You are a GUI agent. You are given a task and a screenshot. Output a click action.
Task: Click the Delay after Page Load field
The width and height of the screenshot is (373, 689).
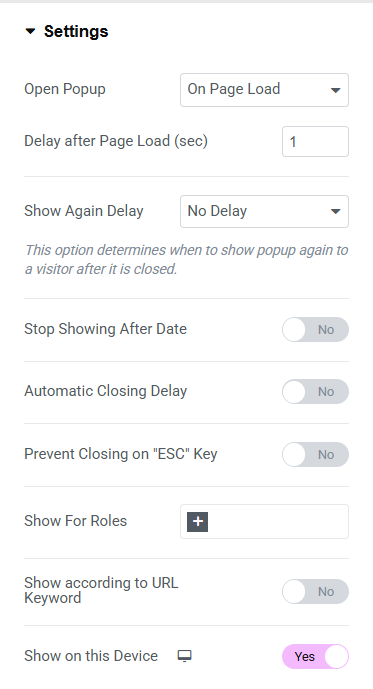tap(315, 141)
